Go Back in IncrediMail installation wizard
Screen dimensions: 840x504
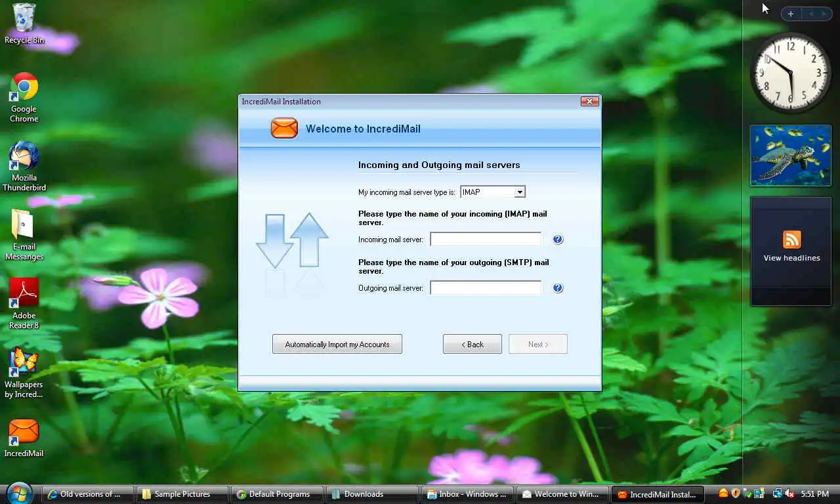pyautogui.click(x=472, y=345)
